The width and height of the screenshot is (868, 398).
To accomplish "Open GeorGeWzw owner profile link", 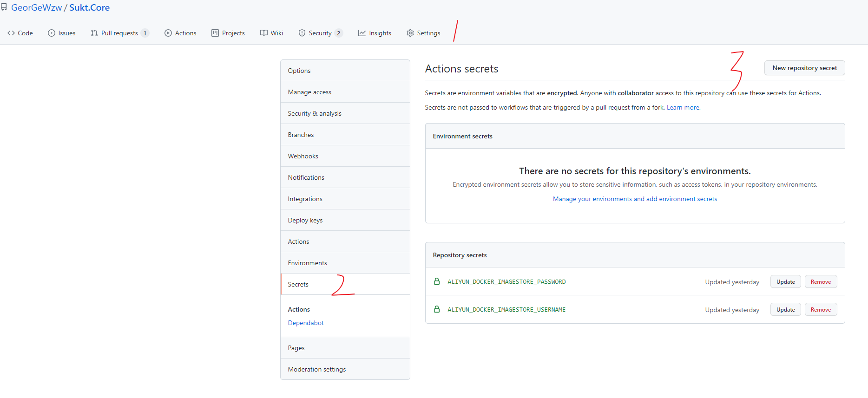I will click(36, 7).
